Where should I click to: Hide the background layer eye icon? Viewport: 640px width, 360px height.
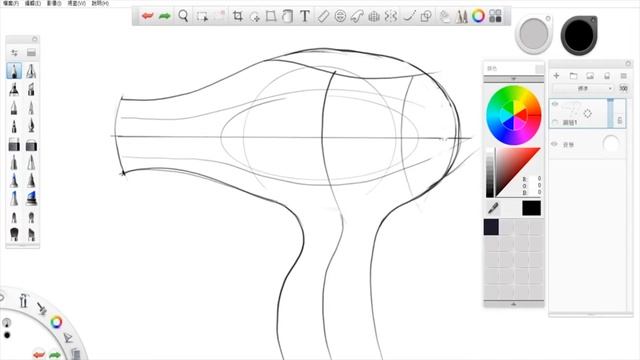[x=554, y=144]
